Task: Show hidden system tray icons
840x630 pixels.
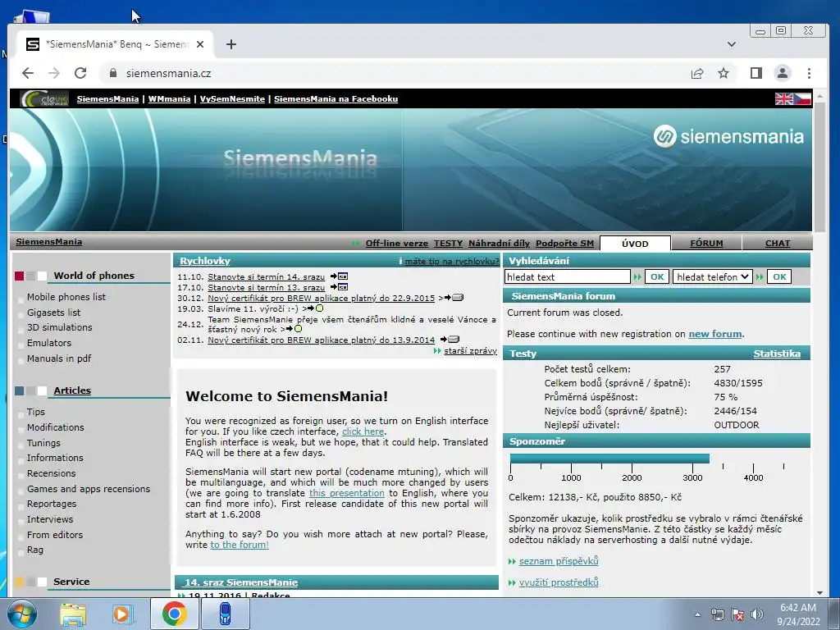Action: coord(697,614)
